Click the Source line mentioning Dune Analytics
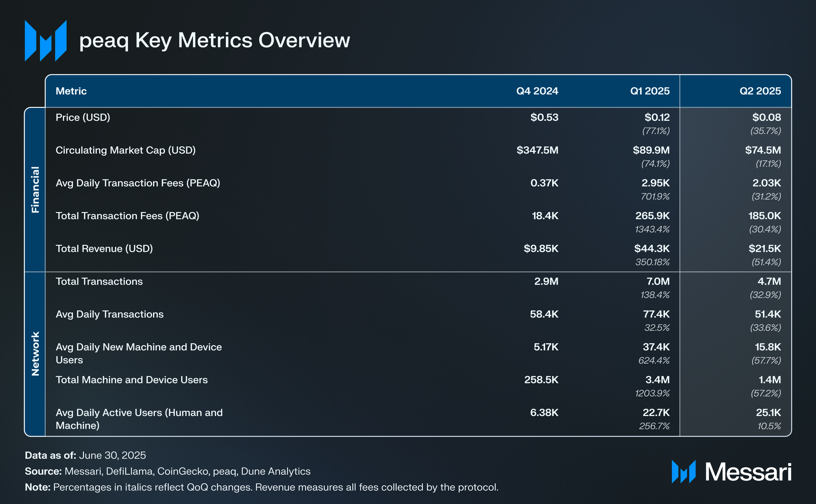This screenshot has height=504, width=816. point(168,471)
